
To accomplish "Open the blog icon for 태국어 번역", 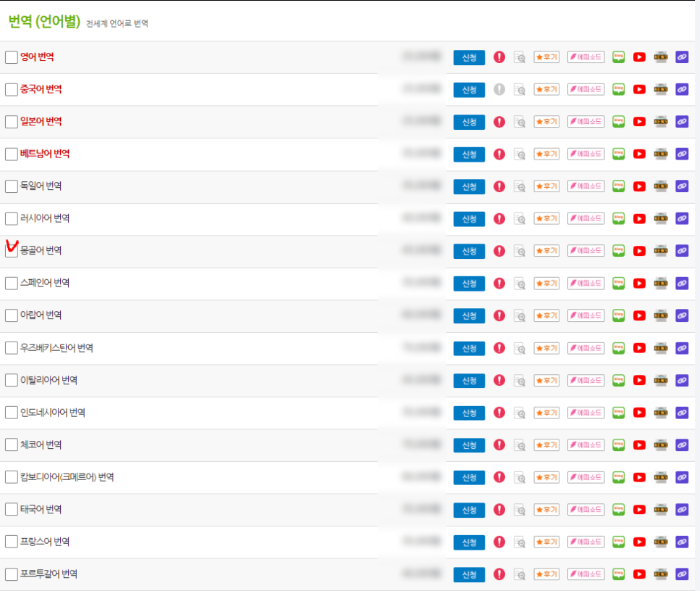I will click(x=618, y=509).
